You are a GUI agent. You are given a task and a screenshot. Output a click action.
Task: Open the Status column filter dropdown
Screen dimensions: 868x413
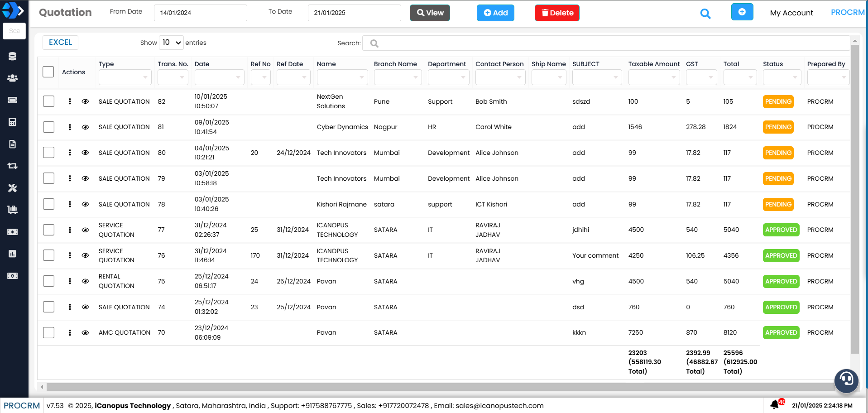(x=782, y=77)
